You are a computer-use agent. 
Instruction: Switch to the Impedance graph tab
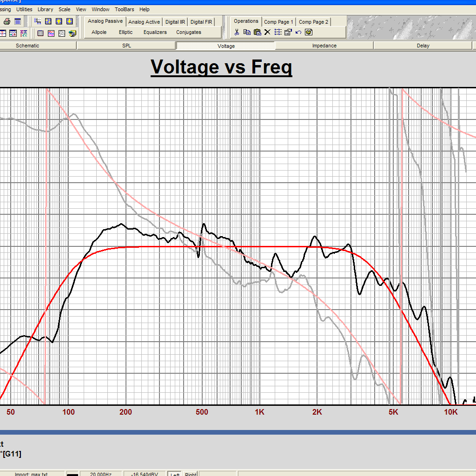(x=324, y=46)
